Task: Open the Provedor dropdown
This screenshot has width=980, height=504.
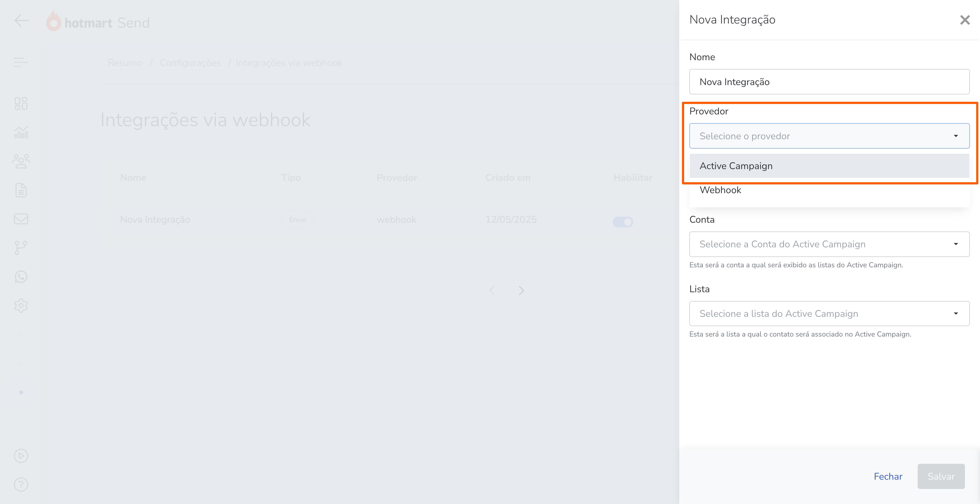Action: [x=829, y=136]
